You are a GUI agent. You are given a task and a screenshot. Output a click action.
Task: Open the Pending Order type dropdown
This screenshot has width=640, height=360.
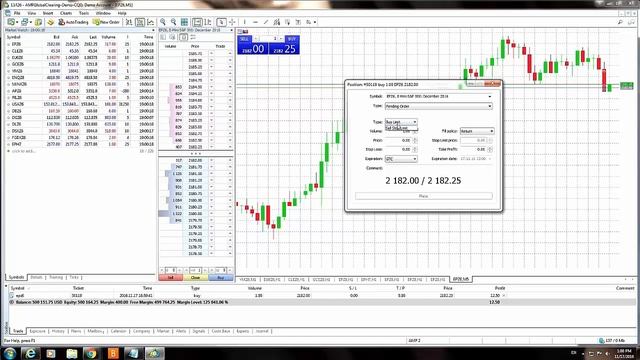(x=438, y=106)
